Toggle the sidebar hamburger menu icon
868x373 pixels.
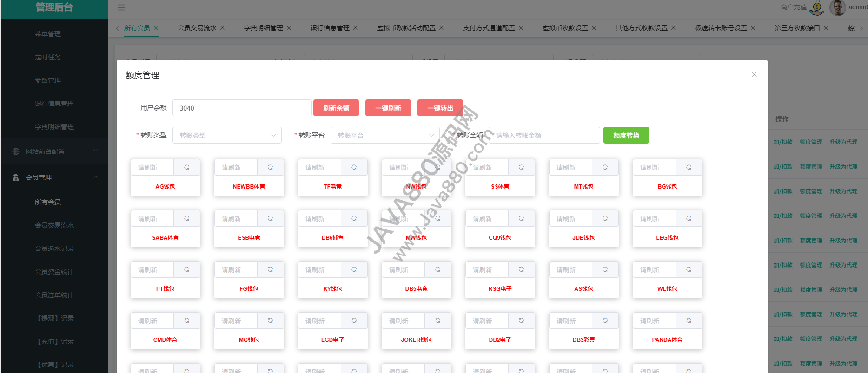tap(121, 7)
